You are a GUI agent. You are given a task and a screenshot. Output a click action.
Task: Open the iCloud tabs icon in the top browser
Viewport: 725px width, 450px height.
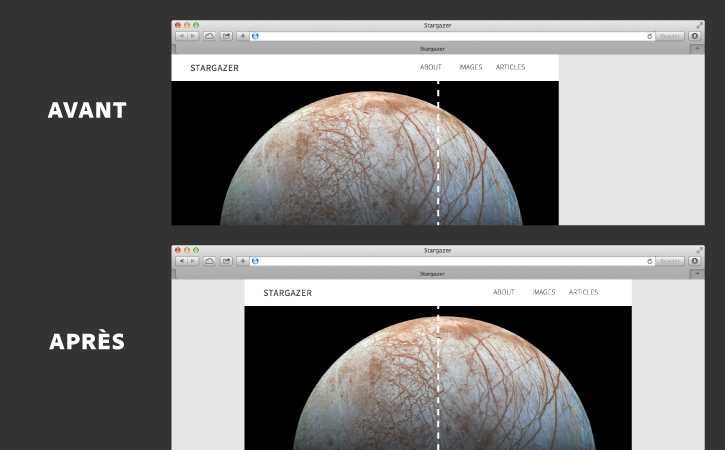(x=209, y=36)
